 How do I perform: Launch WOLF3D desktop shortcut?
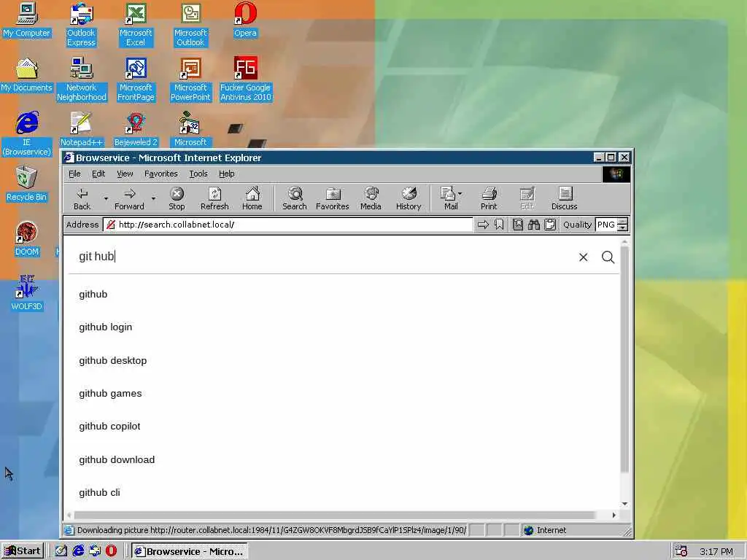[27, 293]
